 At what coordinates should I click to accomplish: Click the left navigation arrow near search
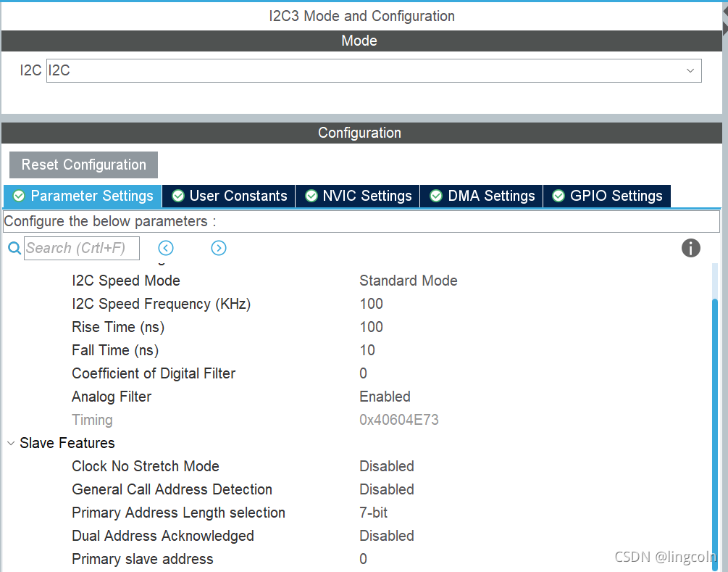(x=165, y=248)
